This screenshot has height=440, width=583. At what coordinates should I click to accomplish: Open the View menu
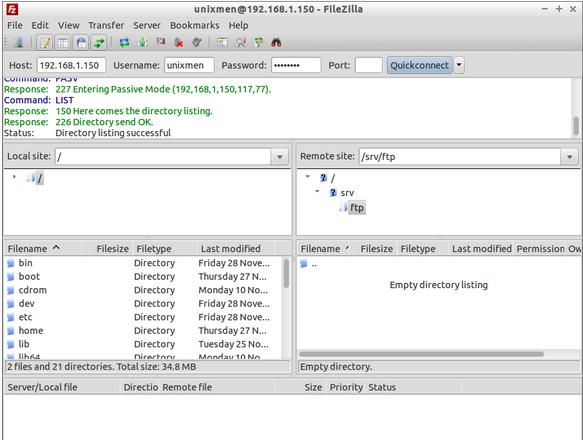click(68, 25)
